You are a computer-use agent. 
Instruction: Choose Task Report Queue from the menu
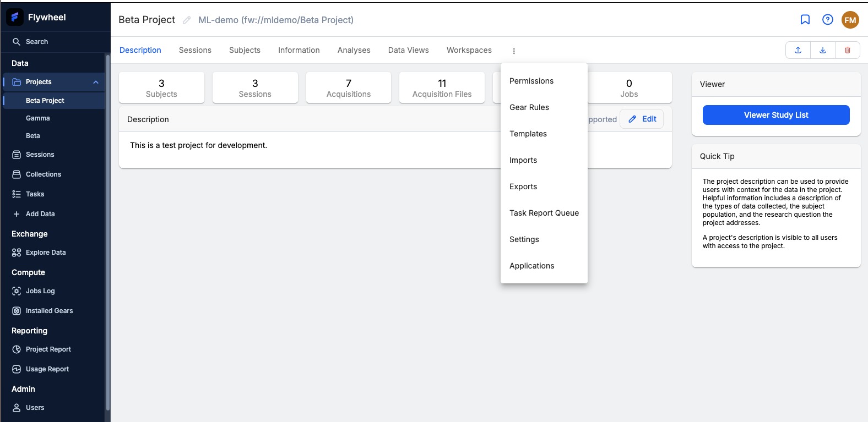pyautogui.click(x=544, y=213)
